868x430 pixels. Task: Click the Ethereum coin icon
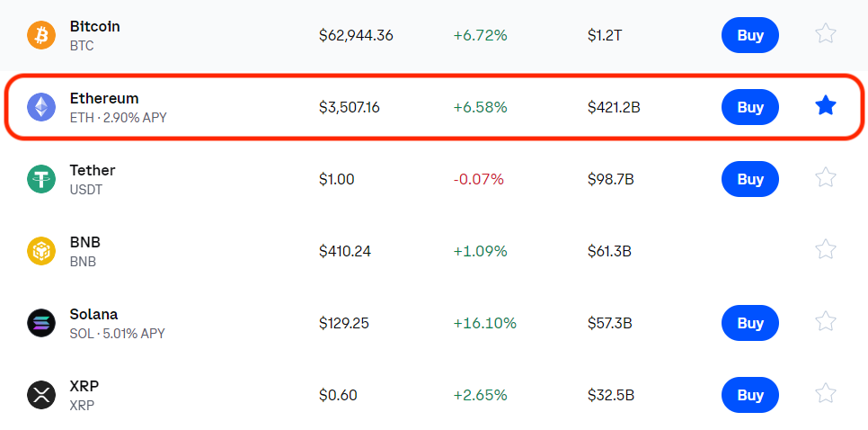coord(40,107)
